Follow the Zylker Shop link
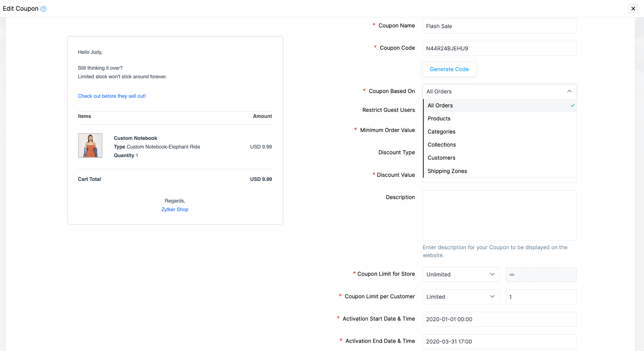Viewport: 644px width, 351px height. (x=175, y=209)
